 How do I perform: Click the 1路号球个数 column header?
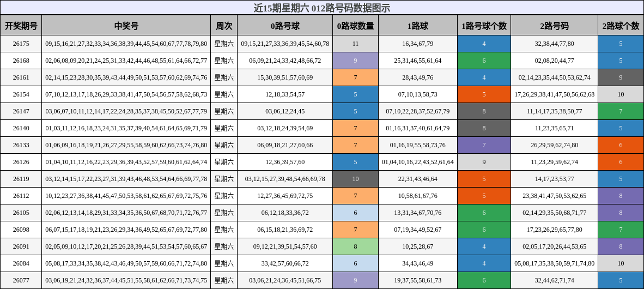(x=484, y=26)
